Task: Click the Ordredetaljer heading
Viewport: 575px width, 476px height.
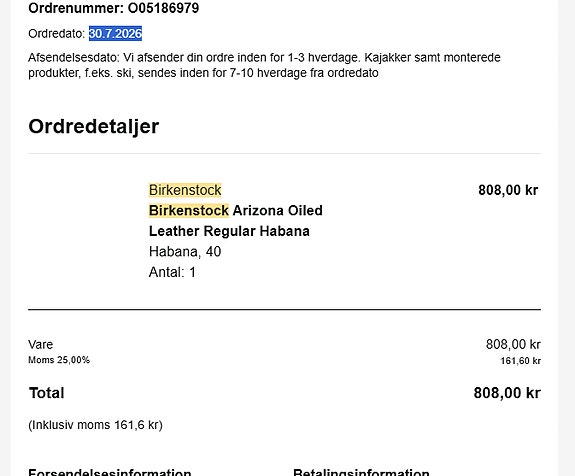Action: coord(94,127)
